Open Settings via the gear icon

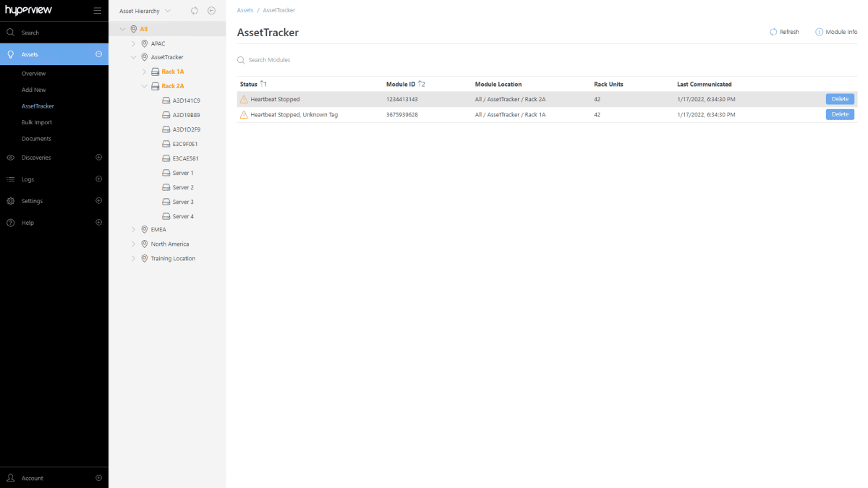10,201
